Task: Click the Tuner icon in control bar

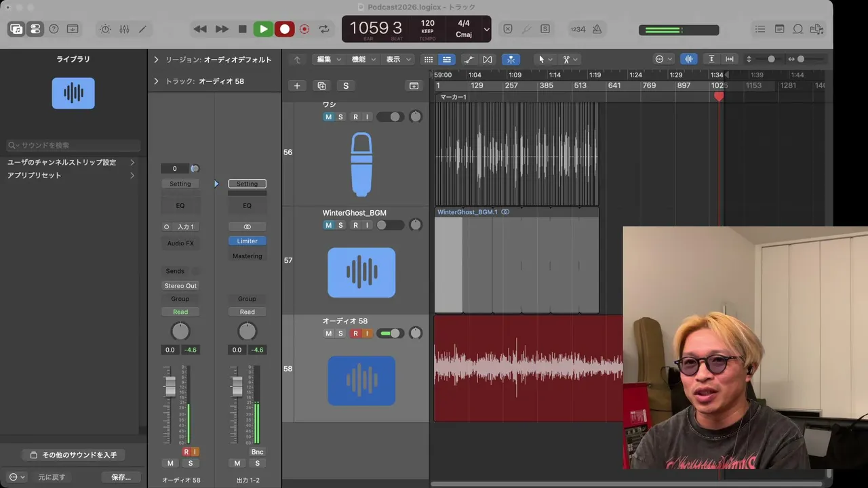Action: coord(526,29)
